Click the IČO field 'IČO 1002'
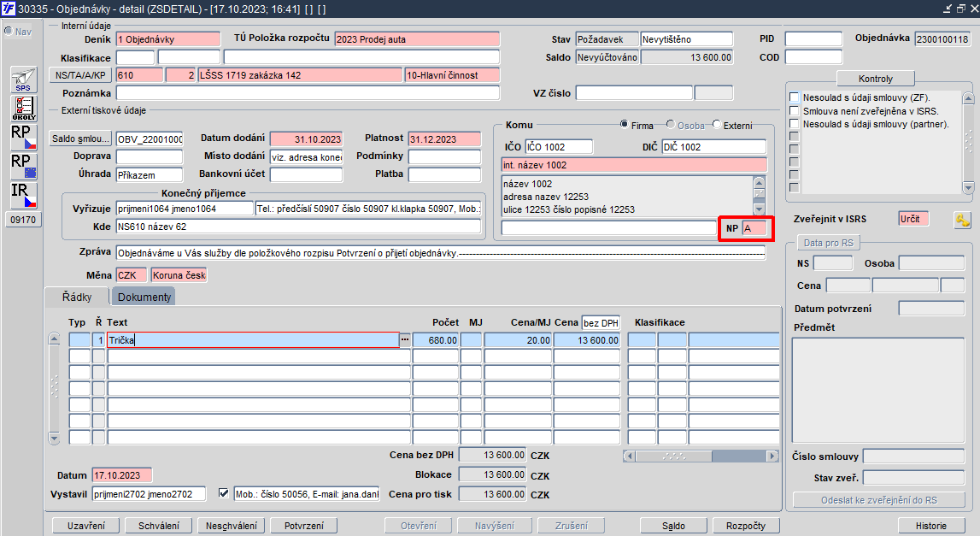The width and height of the screenshot is (980, 536). [559, 147]
